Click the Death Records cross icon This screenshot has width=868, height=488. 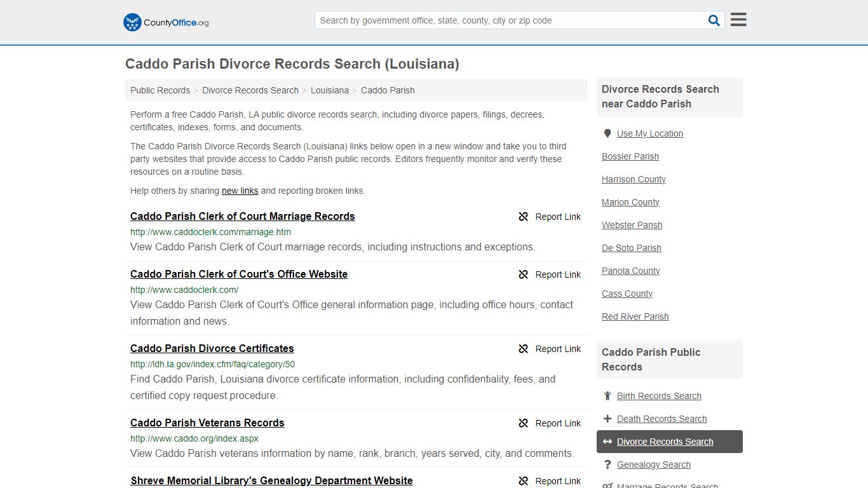pos(607,419)
